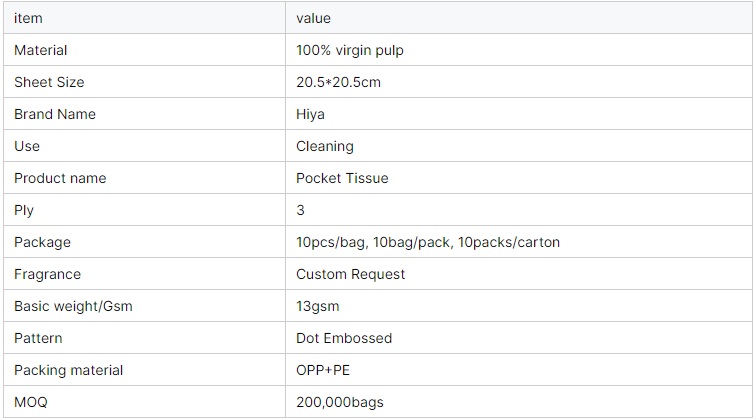The width and height of the screenshot is (754, 420).
Task: Click the 200,000bags MOQ value
Action: click(x=339, y=402)
